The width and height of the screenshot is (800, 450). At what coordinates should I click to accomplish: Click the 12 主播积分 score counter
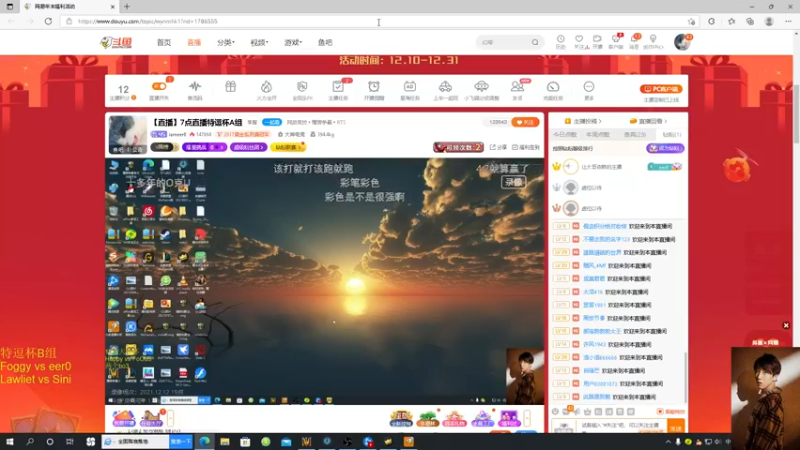coord(123,92)
